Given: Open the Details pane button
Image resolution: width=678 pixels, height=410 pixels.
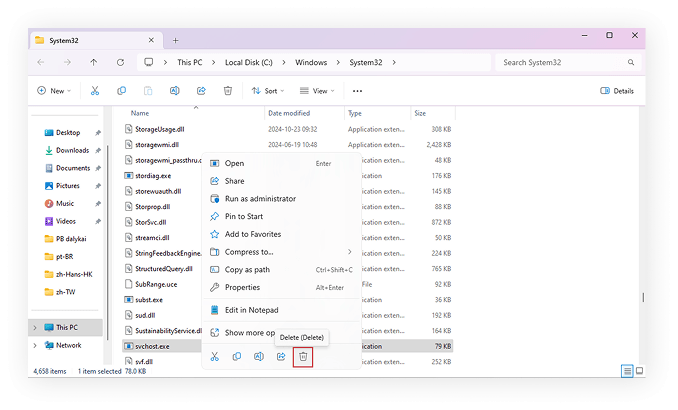Looking at the screenshot, I should click(x=617, y=91).
